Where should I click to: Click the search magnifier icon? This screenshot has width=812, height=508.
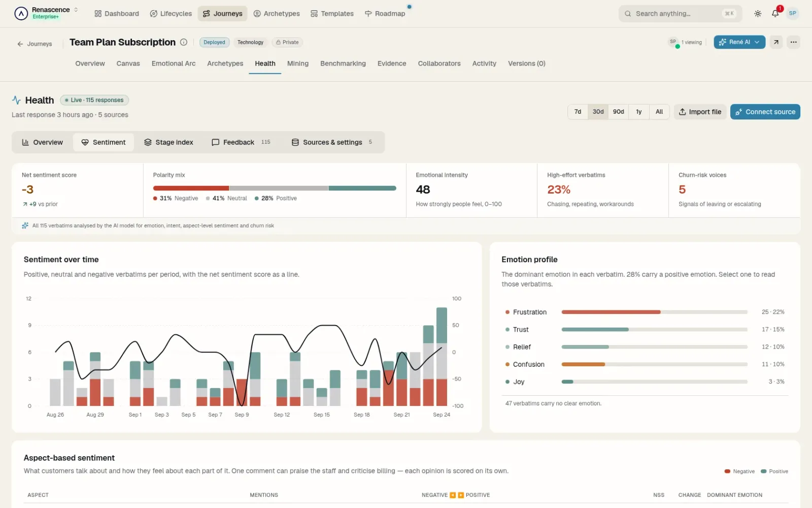point(628,14)
